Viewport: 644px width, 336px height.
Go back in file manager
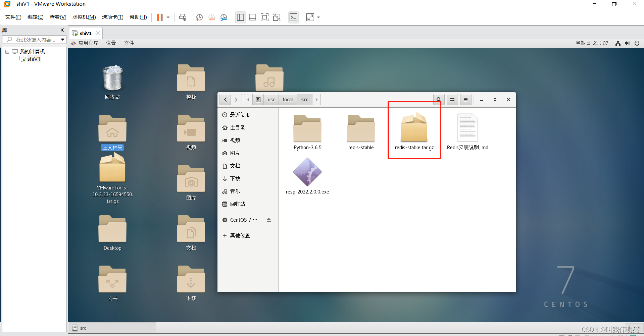pos(225,100)
